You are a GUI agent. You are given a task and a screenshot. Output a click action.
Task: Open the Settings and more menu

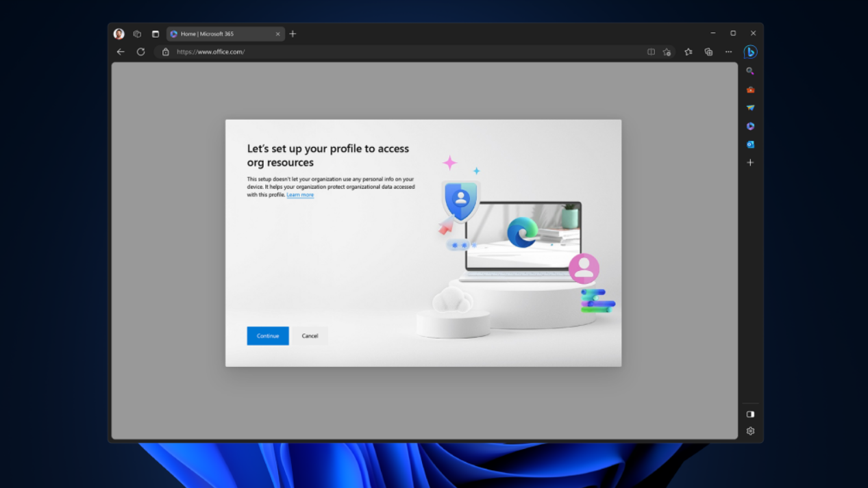tap(728, 51)
